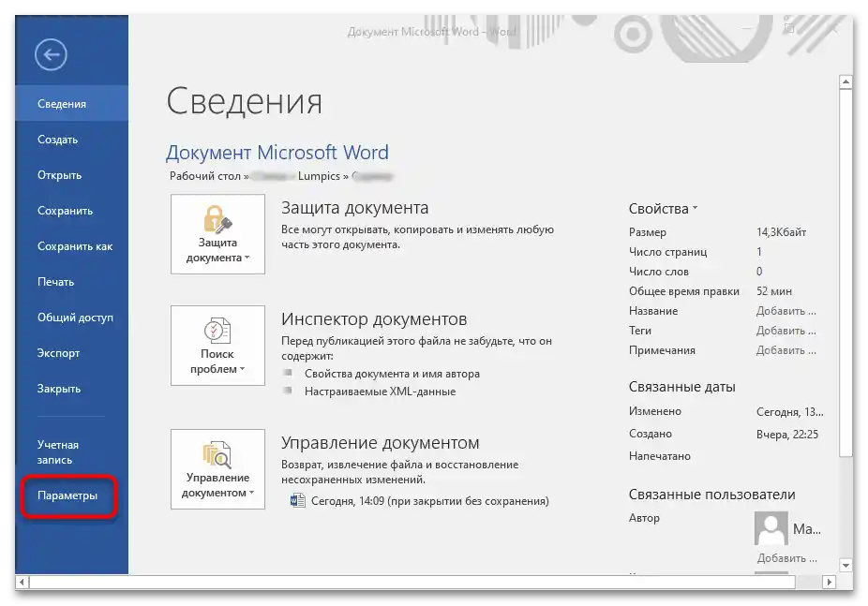Click the vertical scrollbar up arrow

pyautogui.click(x=846, y=81)
